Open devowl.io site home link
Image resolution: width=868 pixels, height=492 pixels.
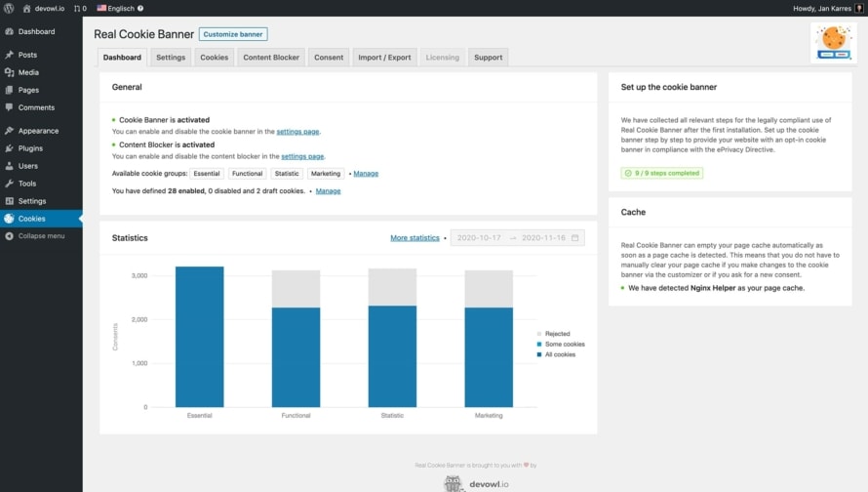[44, 9]
